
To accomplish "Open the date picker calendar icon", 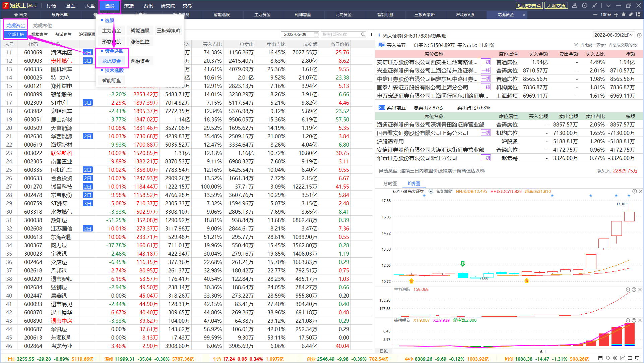I will pos(316,34).
